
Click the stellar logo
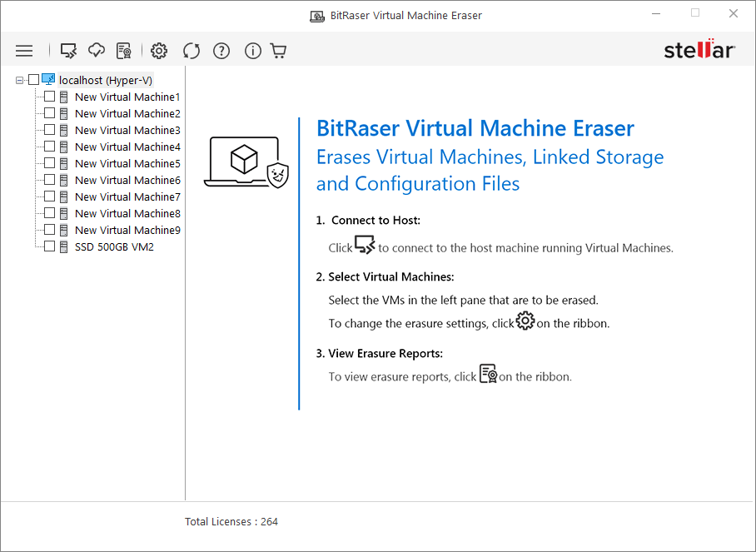(x=699, y=48)
